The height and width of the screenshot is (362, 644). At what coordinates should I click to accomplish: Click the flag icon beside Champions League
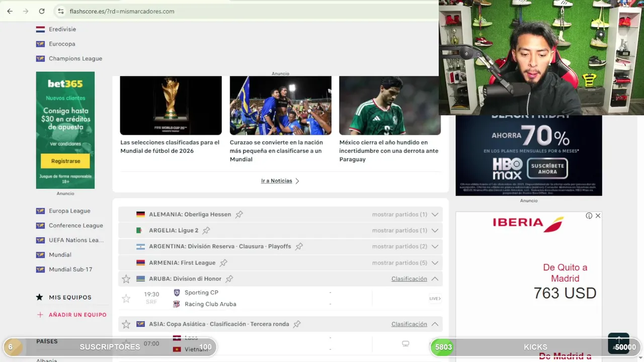(x=40, y=58)
